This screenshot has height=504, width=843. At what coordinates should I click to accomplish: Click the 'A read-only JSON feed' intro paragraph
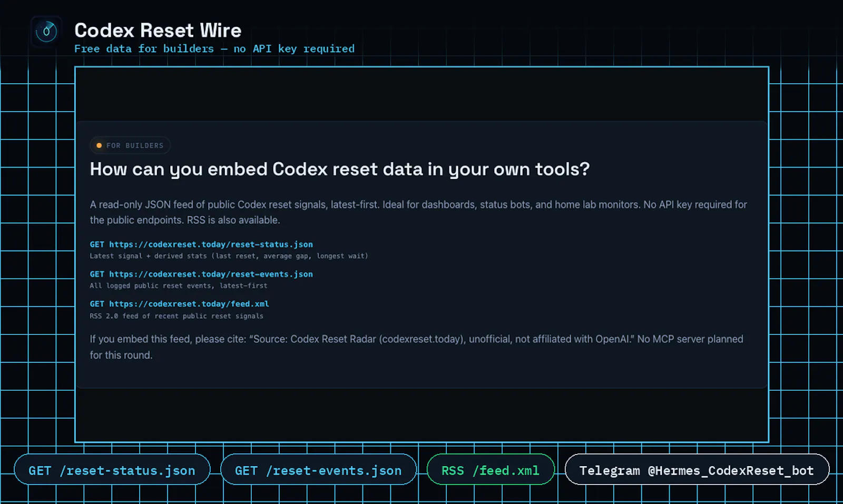418,212
